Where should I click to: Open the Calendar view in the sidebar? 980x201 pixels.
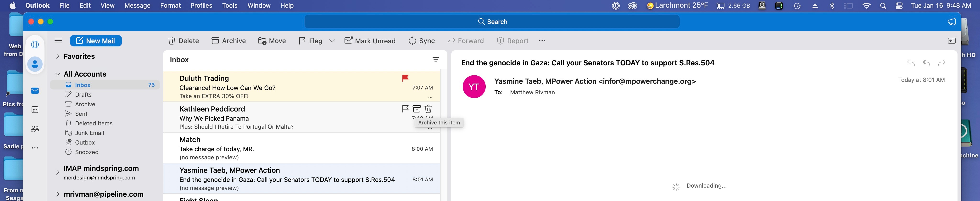tap(35, 110)
